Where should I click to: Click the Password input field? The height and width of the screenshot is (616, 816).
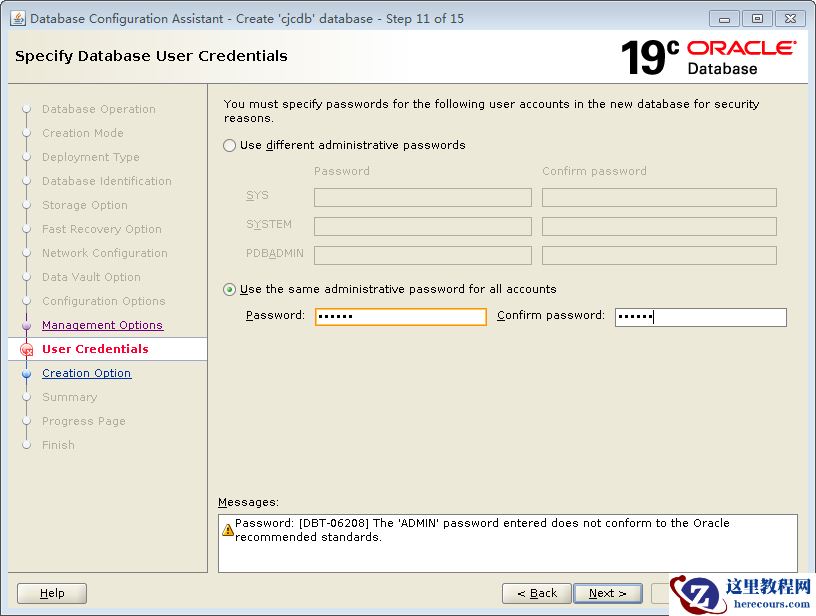point(401,316)
